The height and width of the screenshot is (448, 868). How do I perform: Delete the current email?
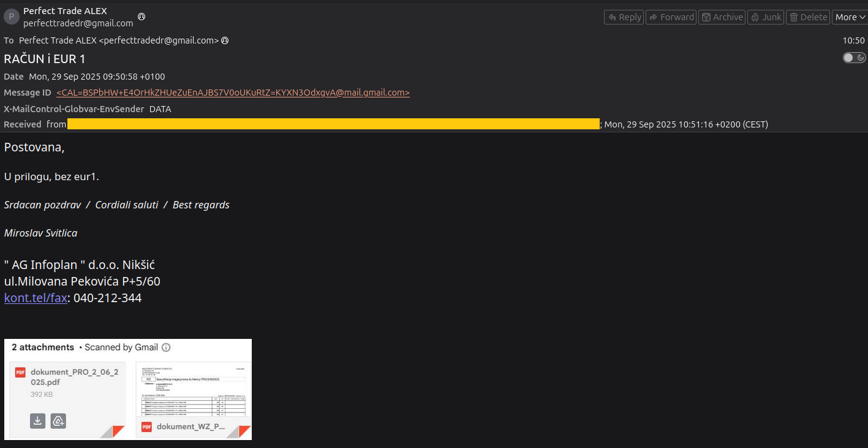[807, 17]
